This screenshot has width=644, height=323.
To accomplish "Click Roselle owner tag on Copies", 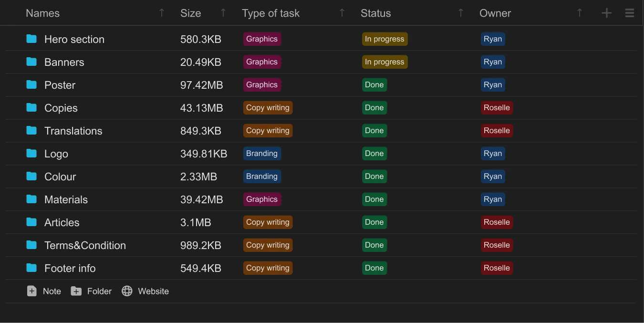I will click(497, 108).
